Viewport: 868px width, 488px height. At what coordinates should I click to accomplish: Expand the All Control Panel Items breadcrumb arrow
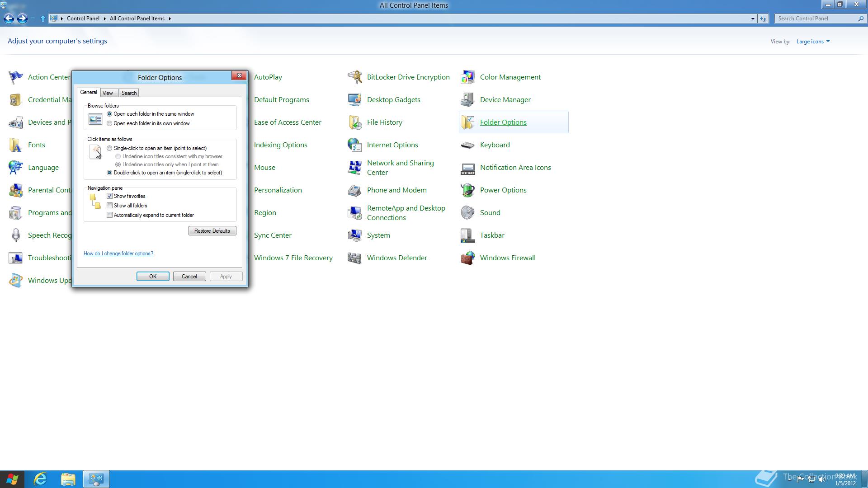170,19
